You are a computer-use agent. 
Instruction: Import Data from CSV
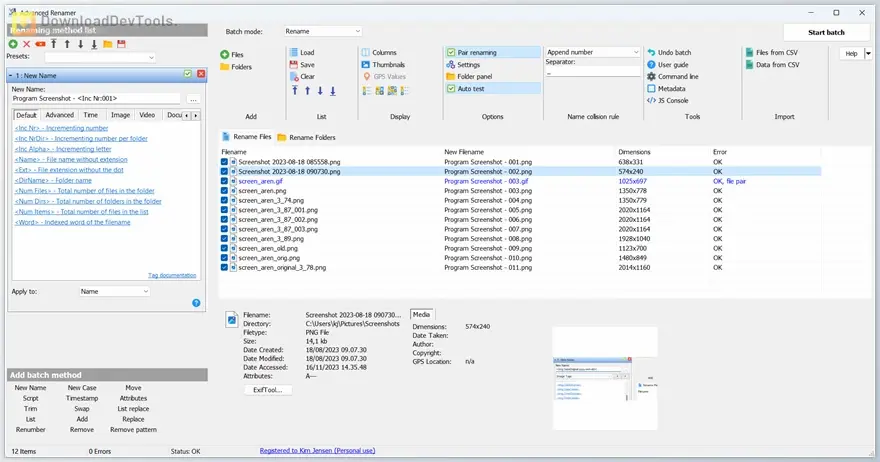pyautogui.click(x=772, y=65)
